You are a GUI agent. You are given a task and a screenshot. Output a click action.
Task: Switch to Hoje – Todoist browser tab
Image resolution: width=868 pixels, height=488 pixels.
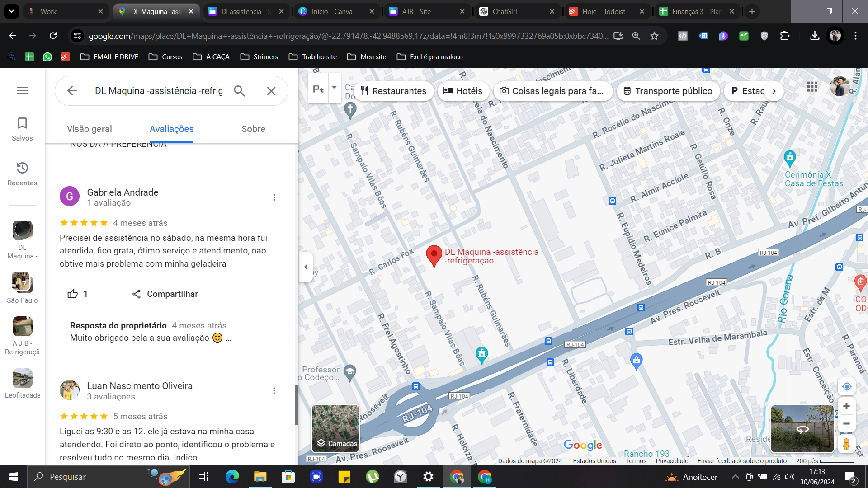tap(607, 11)
